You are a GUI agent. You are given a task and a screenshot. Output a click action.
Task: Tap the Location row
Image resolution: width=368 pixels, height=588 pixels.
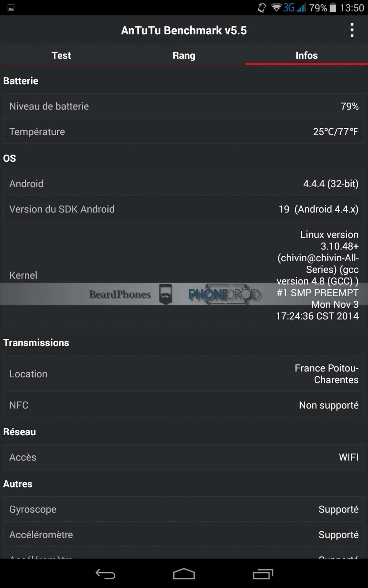pyautogui.click(x=184, y=374)
